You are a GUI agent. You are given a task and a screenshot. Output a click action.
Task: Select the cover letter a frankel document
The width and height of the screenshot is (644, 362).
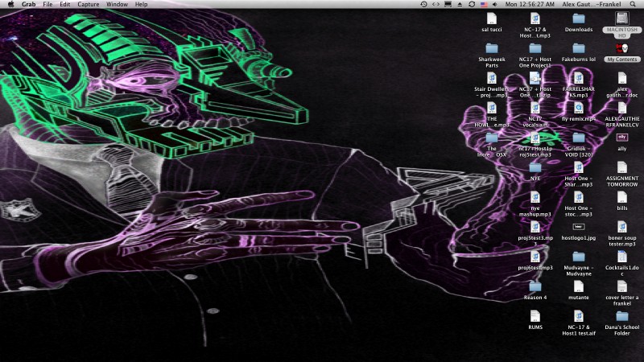tap(622, 286)
